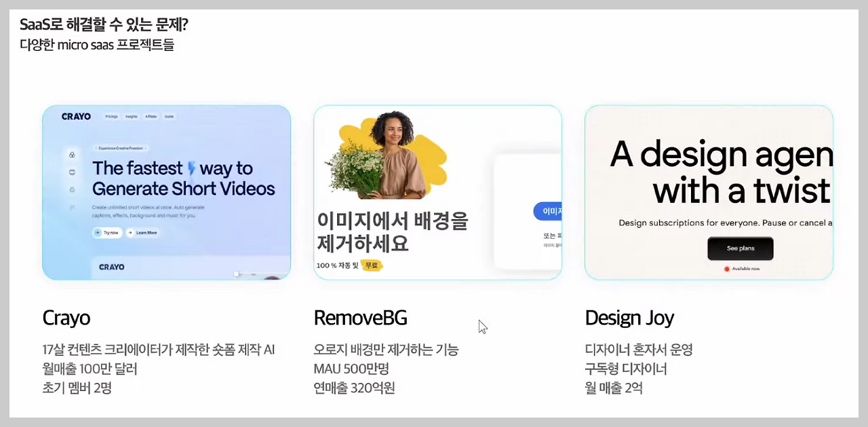This screenshot has height=427, width=868.
Task: Click the '디자이너 혼자서 운영' line
Action: coord(639,350)
